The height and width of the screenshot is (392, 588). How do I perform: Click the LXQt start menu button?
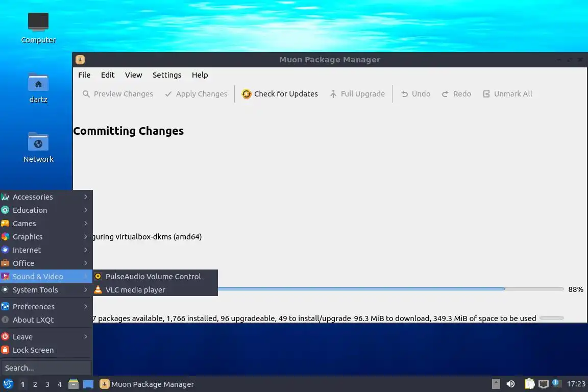click(8, 384)
